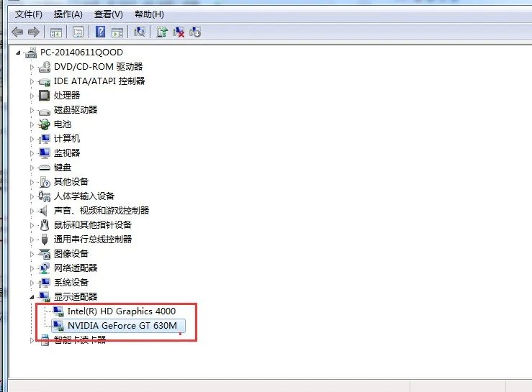Viewport: 532px width, 392px height.
Task: Expand the 声音、视频和游戏控制器 node
Action: point(32,211)
